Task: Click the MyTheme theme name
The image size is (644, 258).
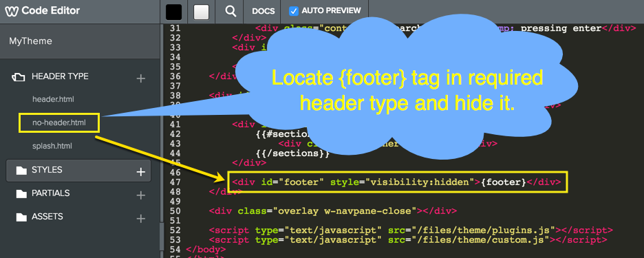Action: [x=30, y=41]
